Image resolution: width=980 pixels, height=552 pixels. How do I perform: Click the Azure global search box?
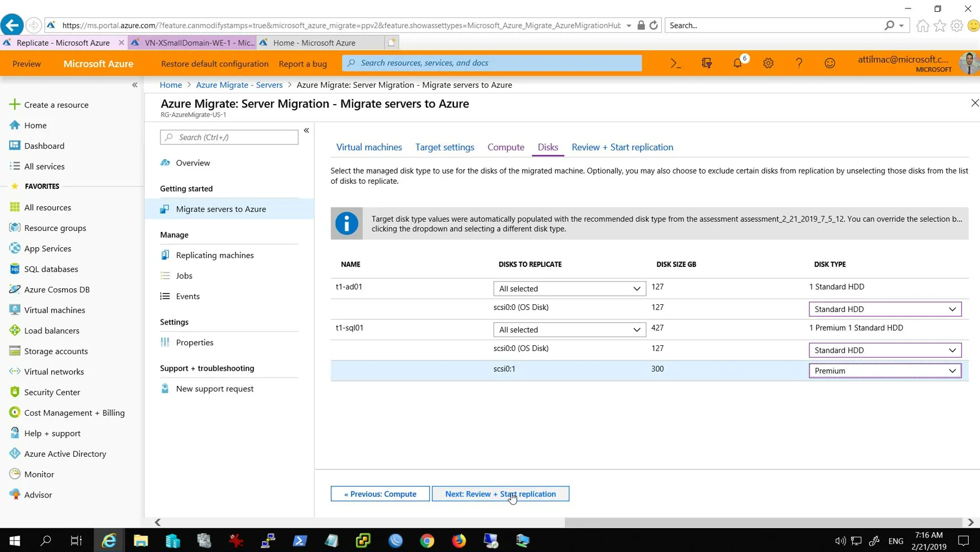(x=492, y=63)
